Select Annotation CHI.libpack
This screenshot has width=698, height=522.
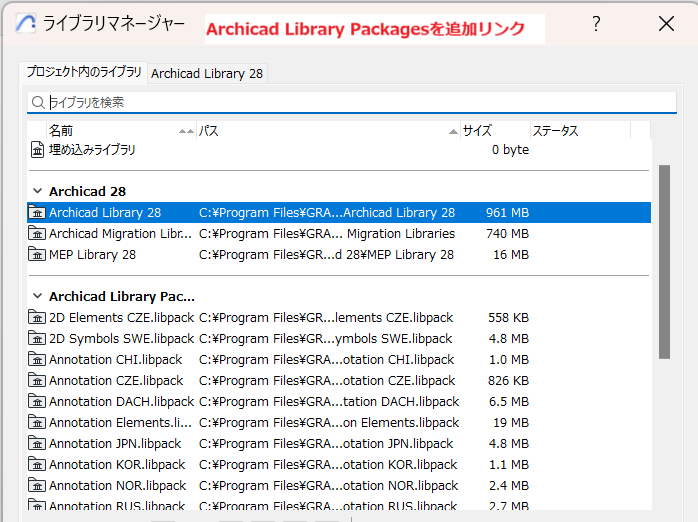click(x=339, y=360)
